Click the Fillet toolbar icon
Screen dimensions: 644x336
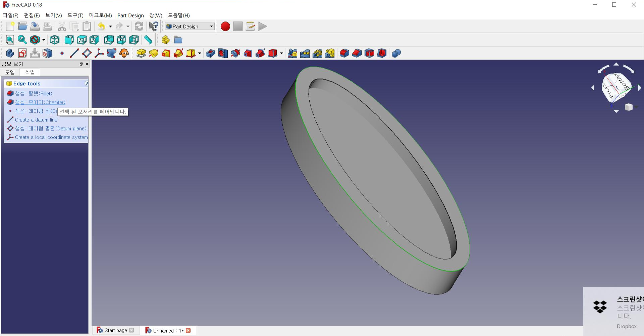[x=344, y=53]
